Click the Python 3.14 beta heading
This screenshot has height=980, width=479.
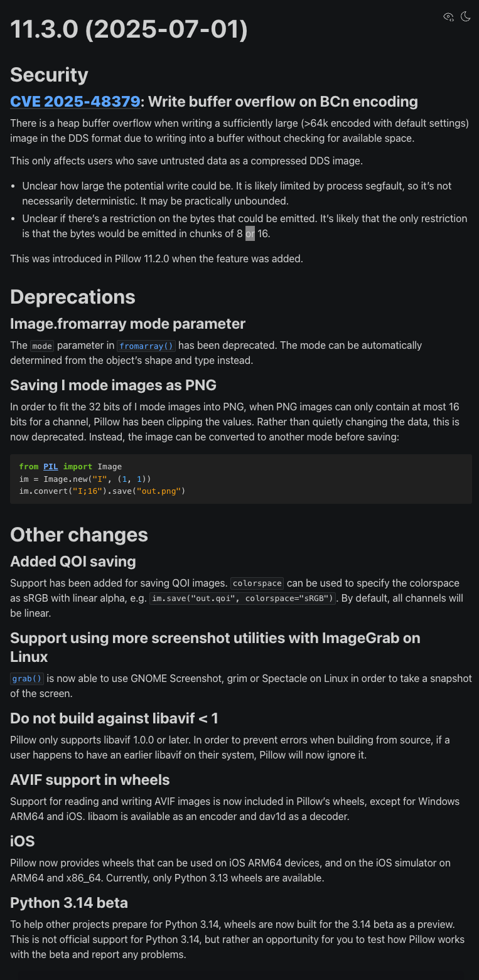pos(69,903)
